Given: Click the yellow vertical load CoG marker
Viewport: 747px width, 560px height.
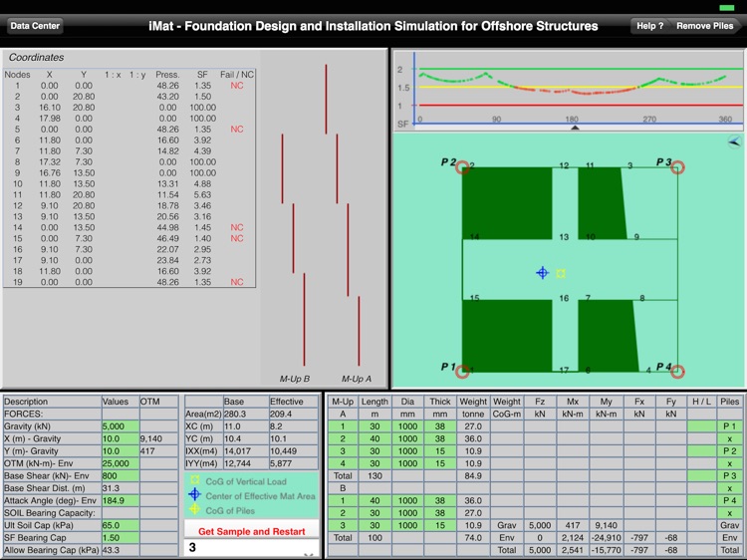Looking at the screenshot, I should click(561, 273).
